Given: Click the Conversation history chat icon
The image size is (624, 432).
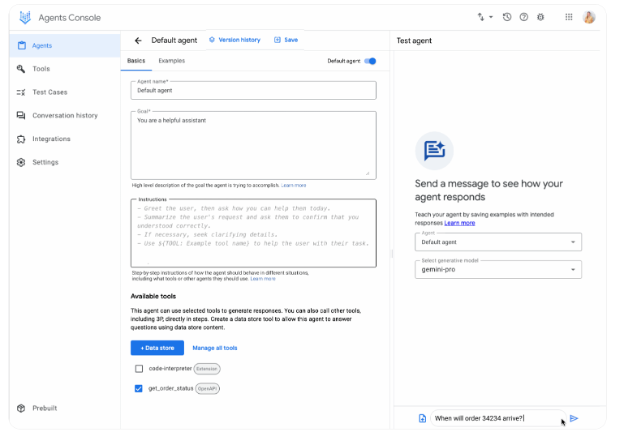Looking at the screenshot, I should coord(21,115).
